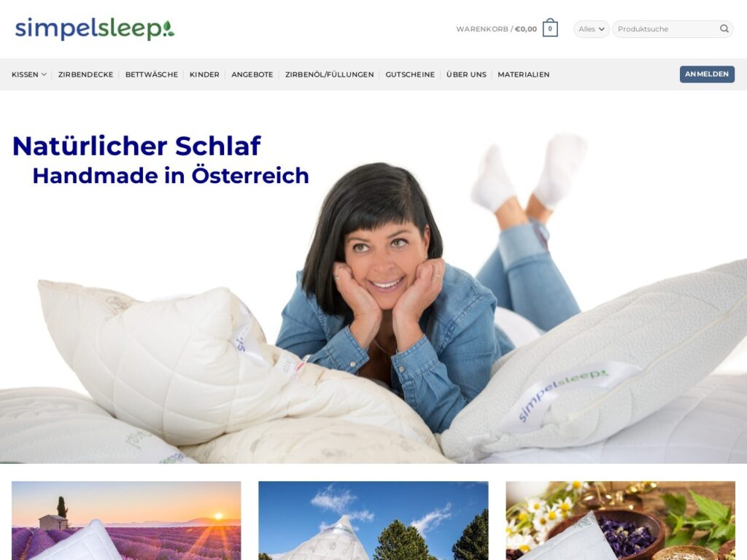Visit the Über Uns page
Screen dimensions: 747x560
click(x=466, y=74)
